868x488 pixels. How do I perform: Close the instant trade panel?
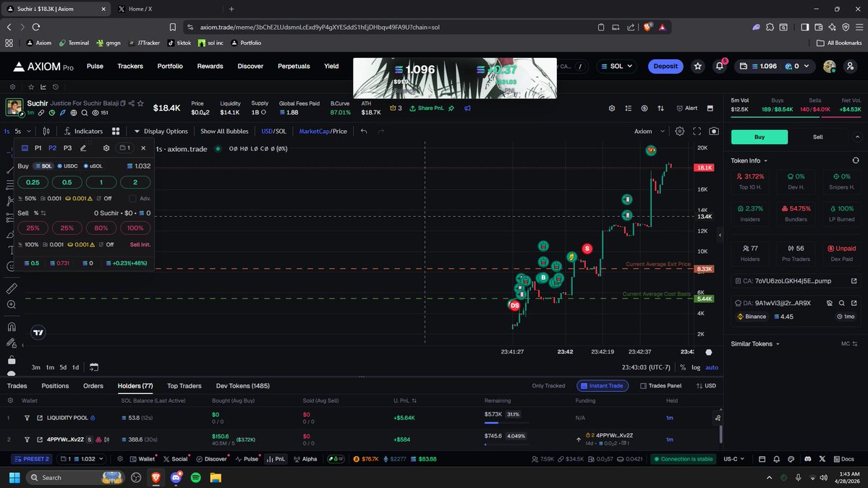(x=143, y=147)
